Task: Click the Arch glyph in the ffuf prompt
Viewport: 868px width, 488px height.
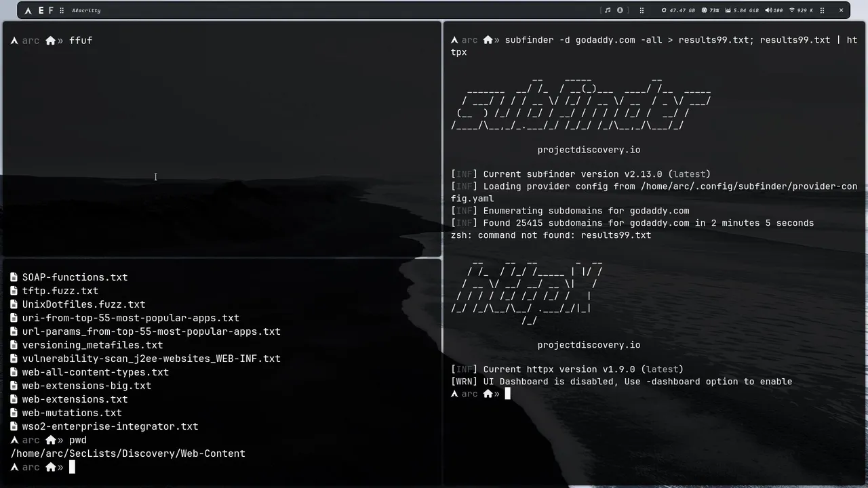Action: 14,41
